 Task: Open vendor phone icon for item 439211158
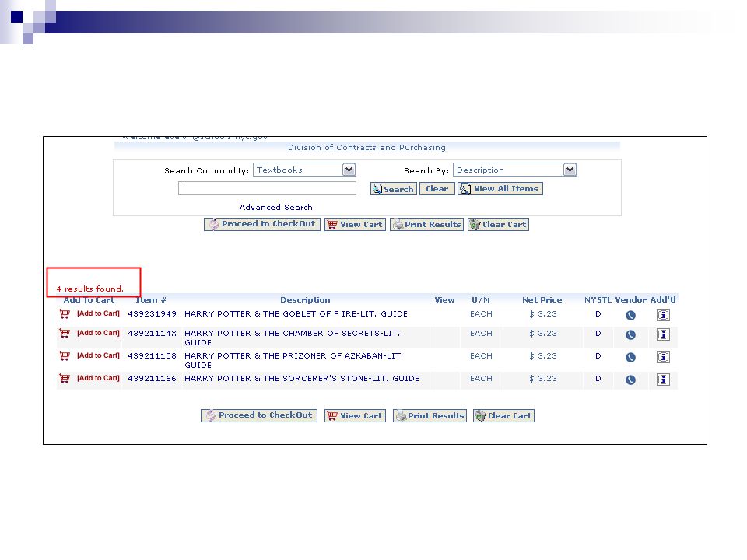(x=630, y=357)
